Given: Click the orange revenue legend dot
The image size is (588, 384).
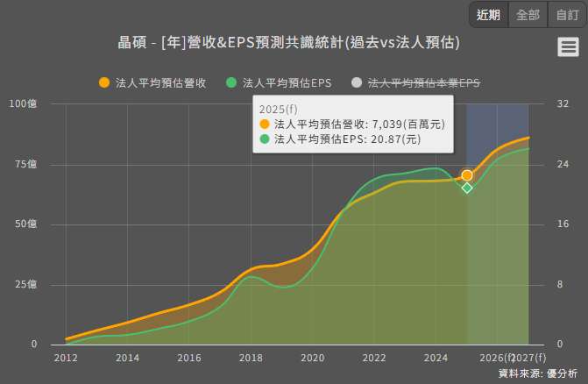Looking at the screenshot, I should (104, 82).
